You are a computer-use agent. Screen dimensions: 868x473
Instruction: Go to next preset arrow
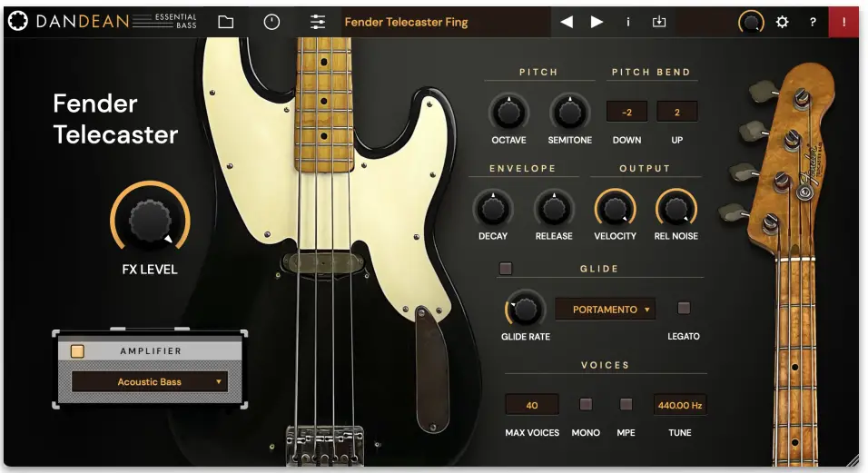click(x=597, y=22)
